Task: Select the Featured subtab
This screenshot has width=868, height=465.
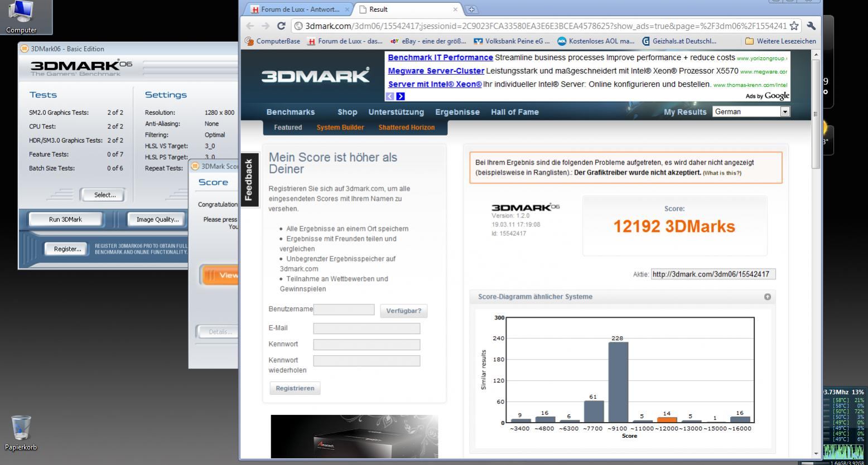Action: [288, 128]
